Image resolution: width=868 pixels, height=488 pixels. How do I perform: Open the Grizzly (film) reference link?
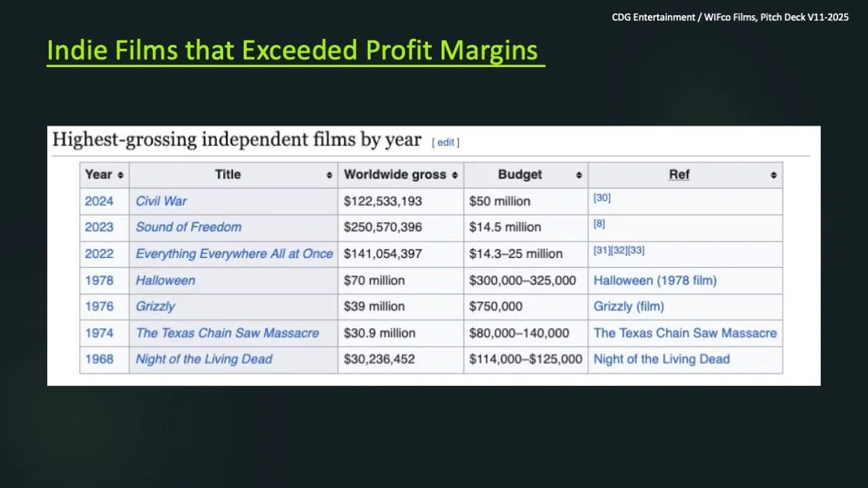[629, 306]
